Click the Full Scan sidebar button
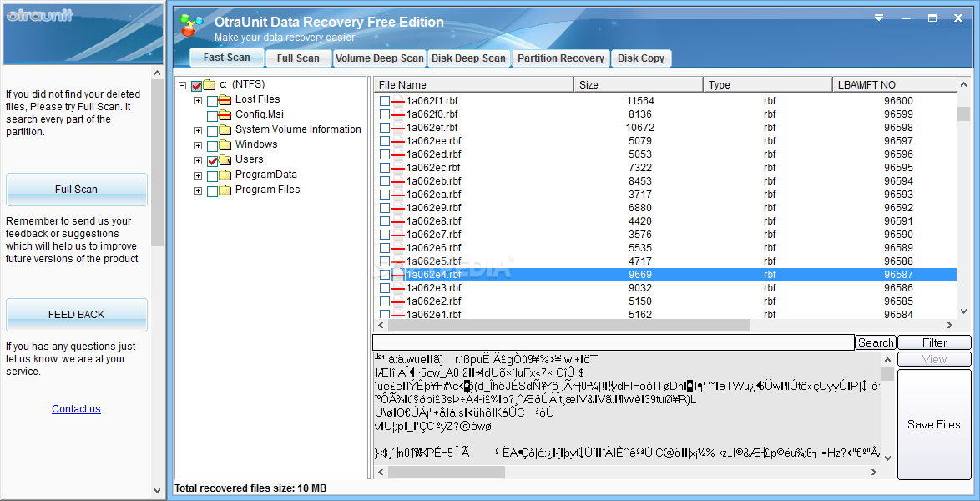Screen dimensions: 980x501 pos(76,189)
